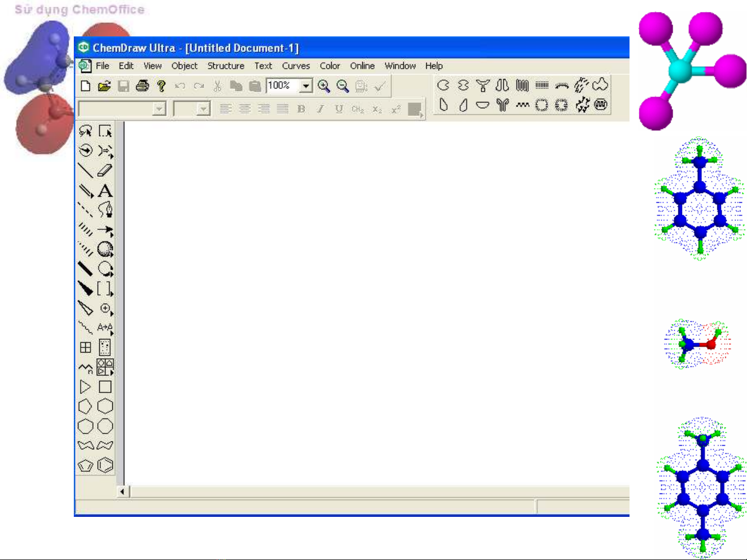Viewport: 747px width, 560px height.
Task: Select the TLC Plate tool
Action: [105, 347]
